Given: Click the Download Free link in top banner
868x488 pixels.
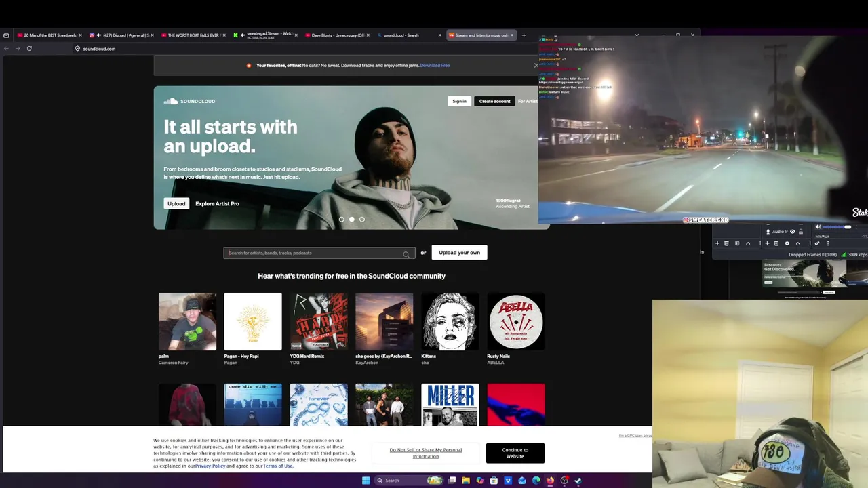Looking at the screenshot, I should pos(435,66).
